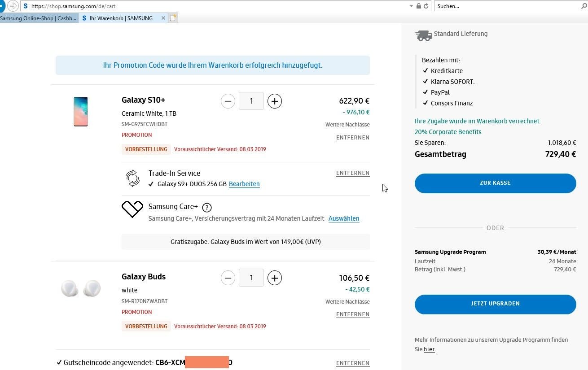The image size is (588, 370).
Task: Decrease Galaxy S10+ quantity with minus
Action: 228,101
